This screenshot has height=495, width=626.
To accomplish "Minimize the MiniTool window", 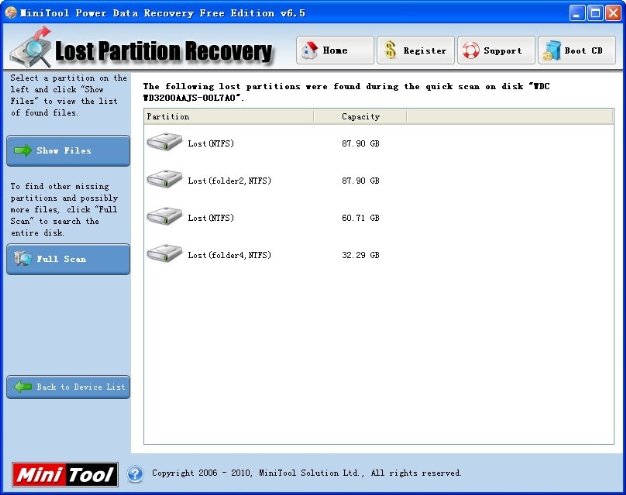I will click(576, 13).
